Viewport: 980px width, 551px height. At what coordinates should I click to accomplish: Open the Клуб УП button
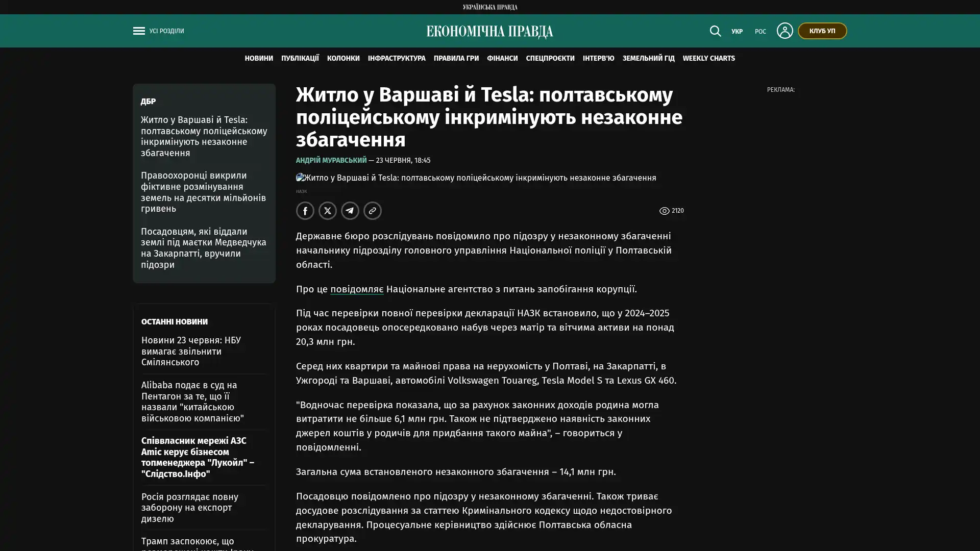[x=822, y=31]
